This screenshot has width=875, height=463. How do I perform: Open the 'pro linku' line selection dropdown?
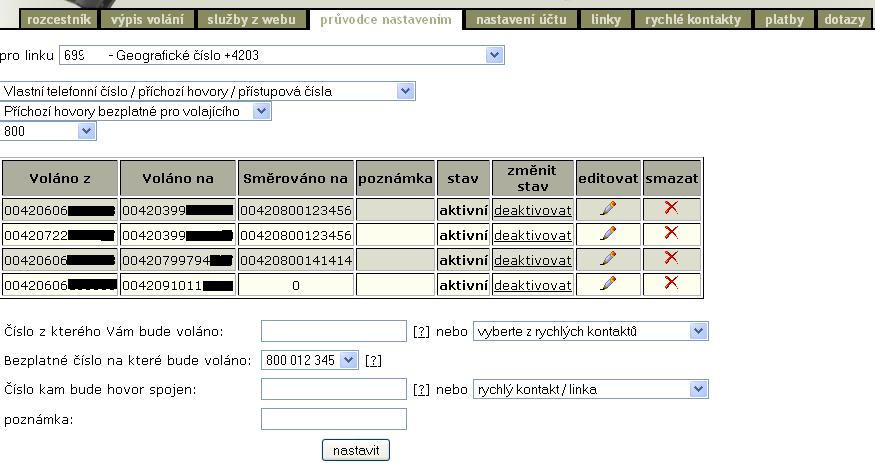coord(282,55)
